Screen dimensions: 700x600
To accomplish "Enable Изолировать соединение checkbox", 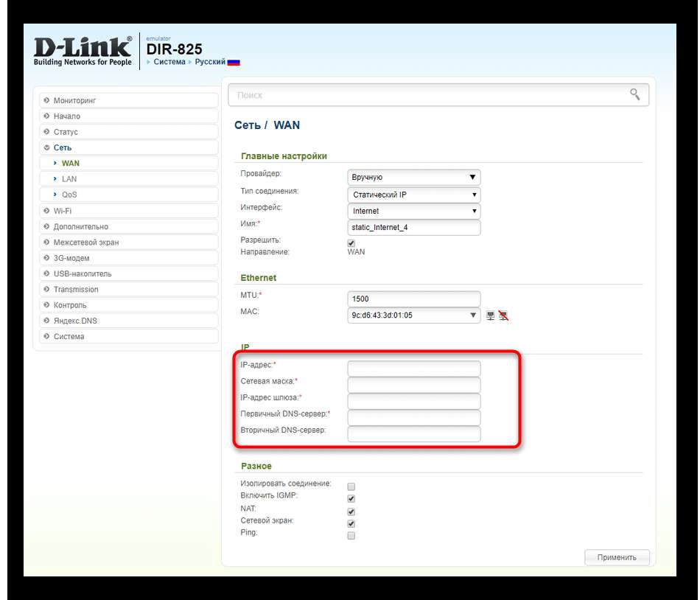I will coord(351,486).
